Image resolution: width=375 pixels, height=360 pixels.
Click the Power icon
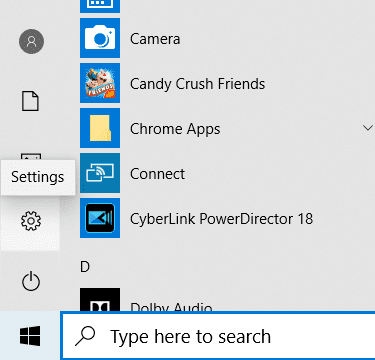click(31, 281)
